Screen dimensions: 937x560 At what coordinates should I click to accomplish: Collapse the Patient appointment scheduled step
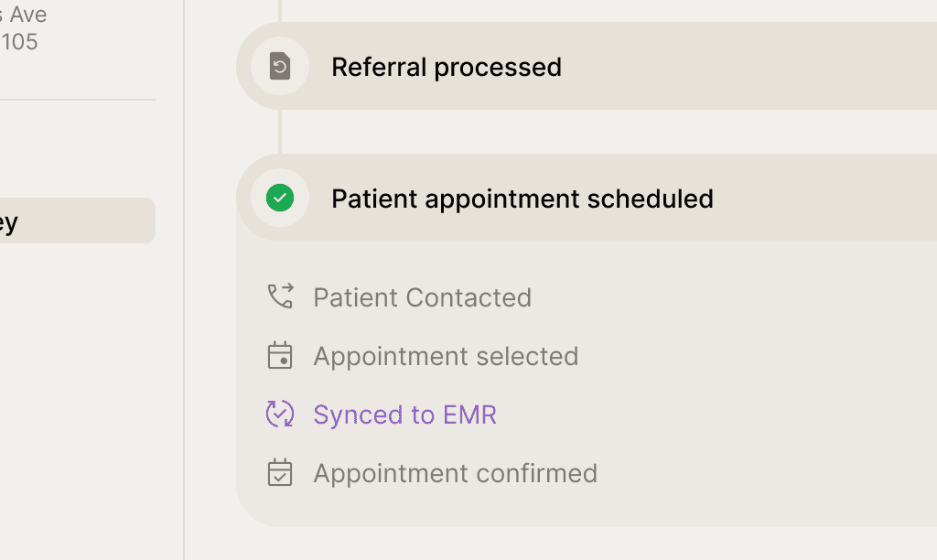522,199
